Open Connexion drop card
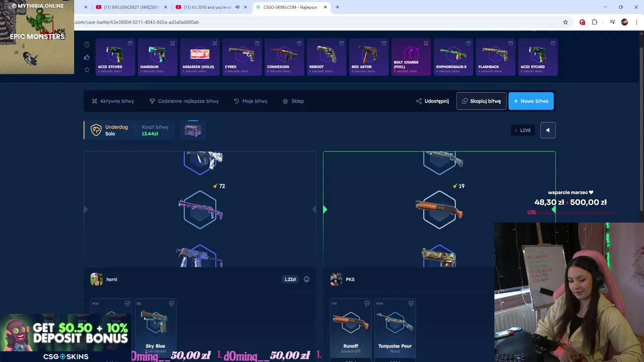The width and height of the screenshot is (644, 362). tap(284, 57)
